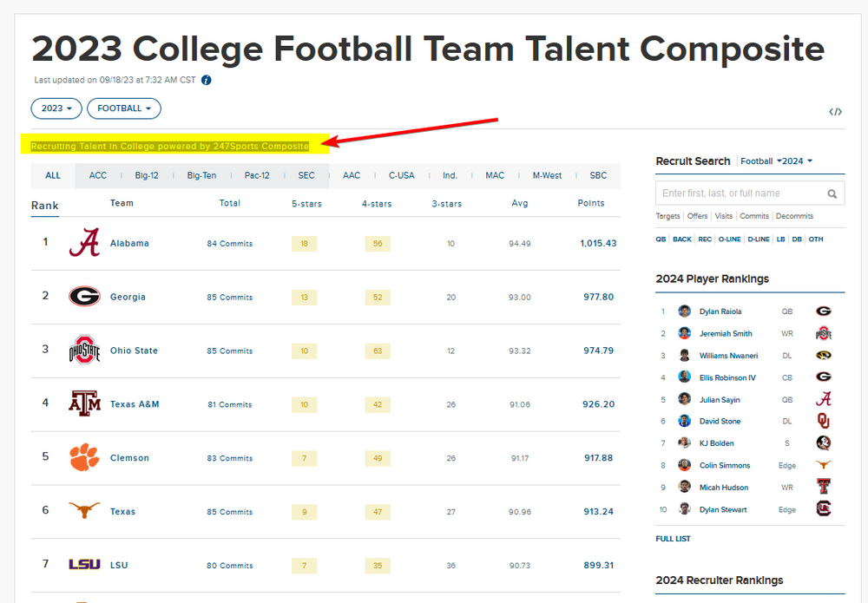
Task: Click the Texas Longhorns logo
Action: 84,511
